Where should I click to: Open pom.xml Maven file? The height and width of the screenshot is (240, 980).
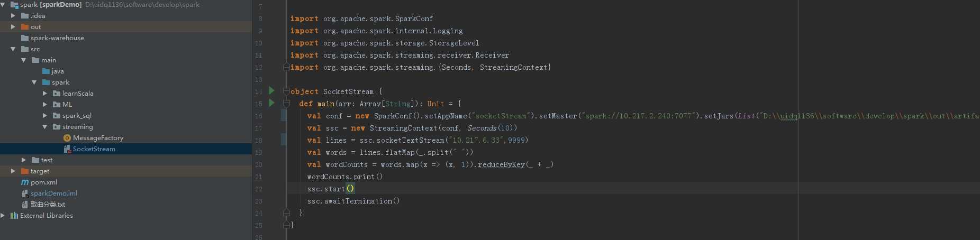coord(43,182)
